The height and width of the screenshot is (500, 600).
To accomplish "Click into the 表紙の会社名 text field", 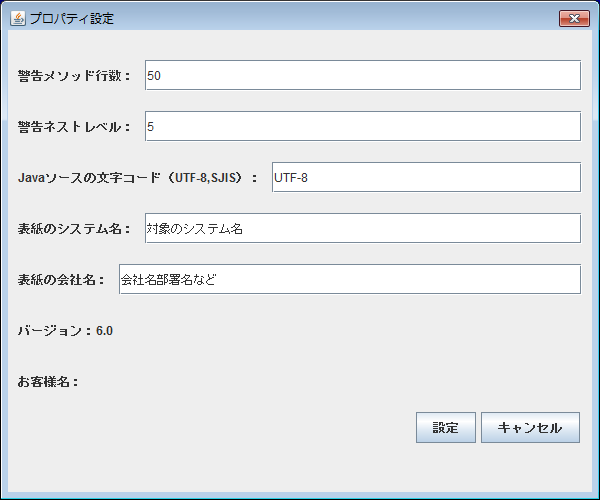I will coord(350,279).
